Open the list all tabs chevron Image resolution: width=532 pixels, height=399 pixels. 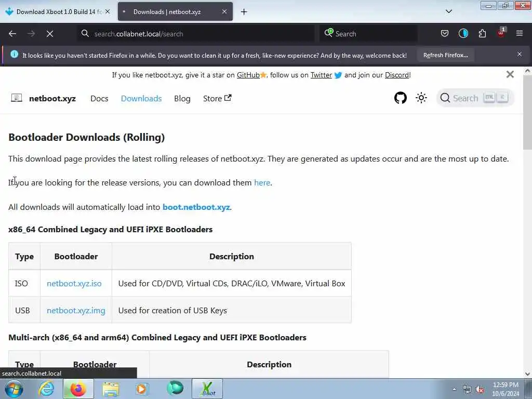point(449,11)
